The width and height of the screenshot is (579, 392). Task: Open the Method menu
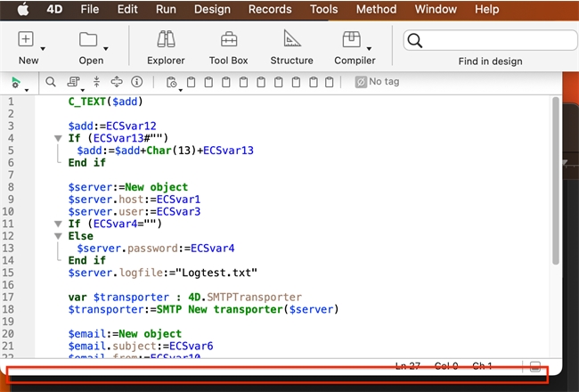coord(376,9)
